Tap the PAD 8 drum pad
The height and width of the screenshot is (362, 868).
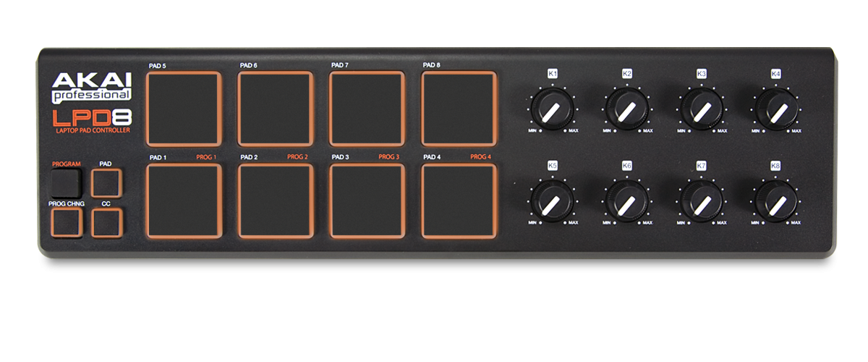(459, 109)
